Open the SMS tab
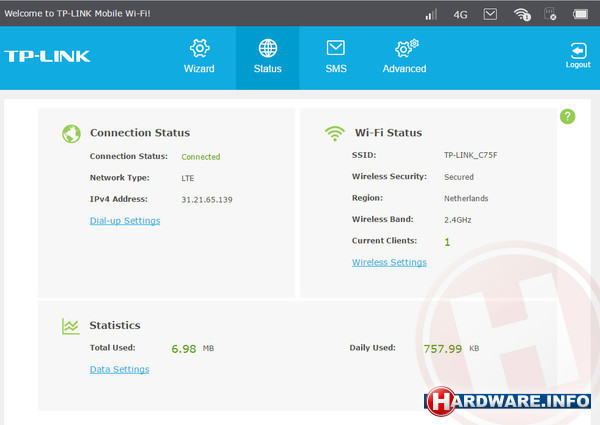 click(x=336, y=57)
